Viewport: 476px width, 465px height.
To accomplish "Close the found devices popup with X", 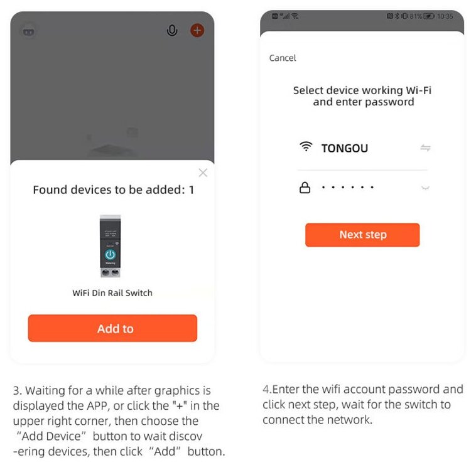I will pos(203,173).
